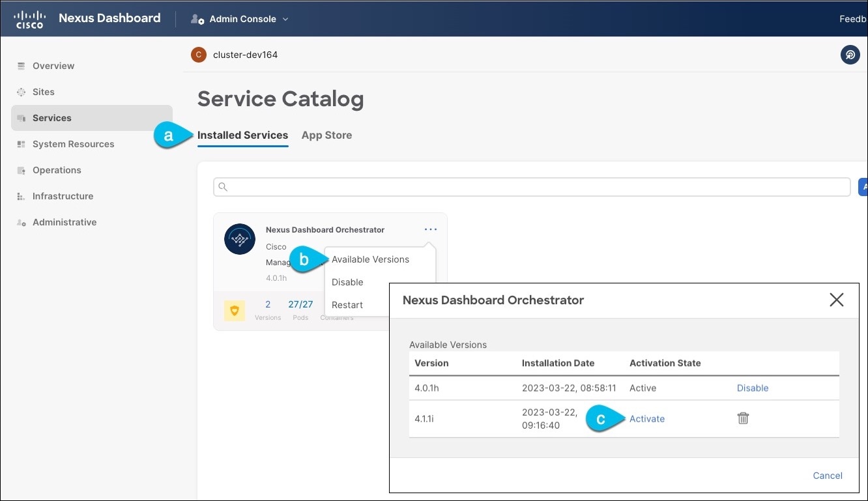Switch to App Store tab
The height and width of the screenshot is (501, 868).
click(326, 136)
